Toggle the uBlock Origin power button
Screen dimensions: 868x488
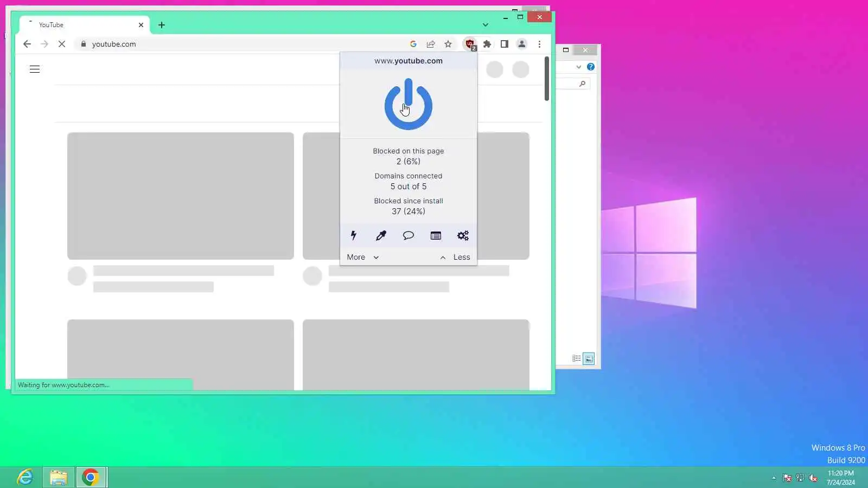409,104
